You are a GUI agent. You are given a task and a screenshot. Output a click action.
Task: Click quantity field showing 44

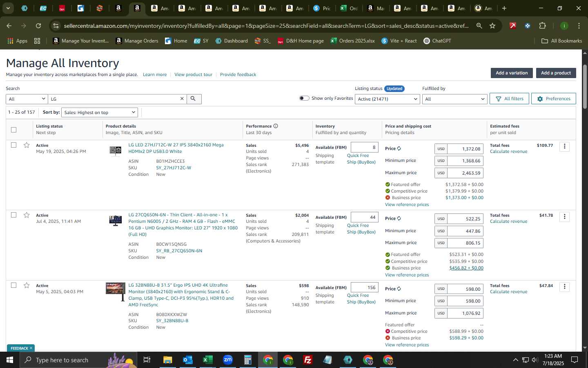pos(364,218)
